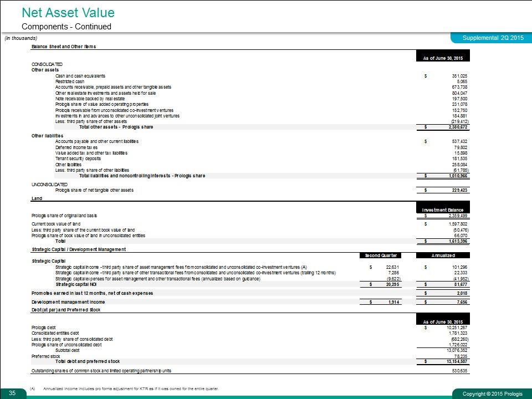The height and width of the screenshot is (399, 532).
Task: Click 'Deferred income taxes' row label
Action: pyautogui.click(x=76, y=147)
